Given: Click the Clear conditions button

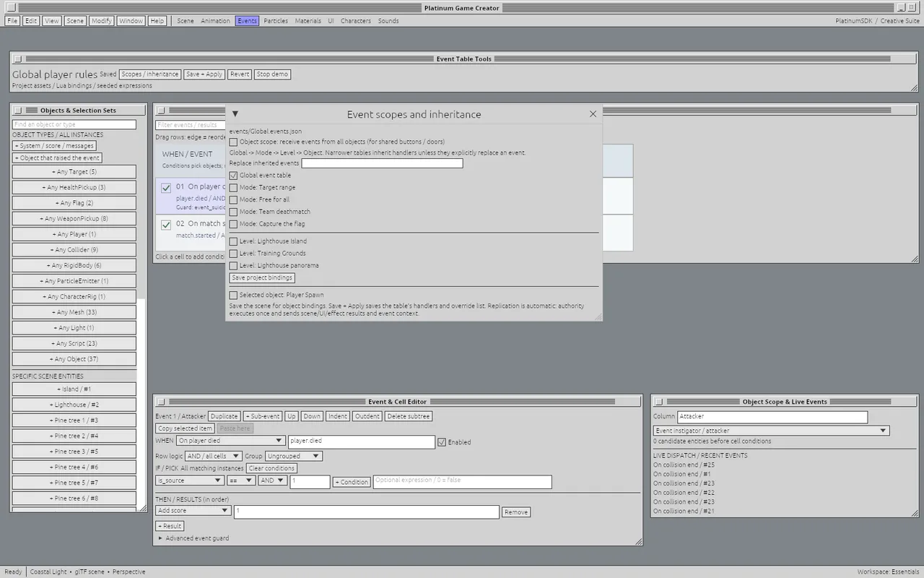Looking at the screenshot, I should tap(271, 469).
